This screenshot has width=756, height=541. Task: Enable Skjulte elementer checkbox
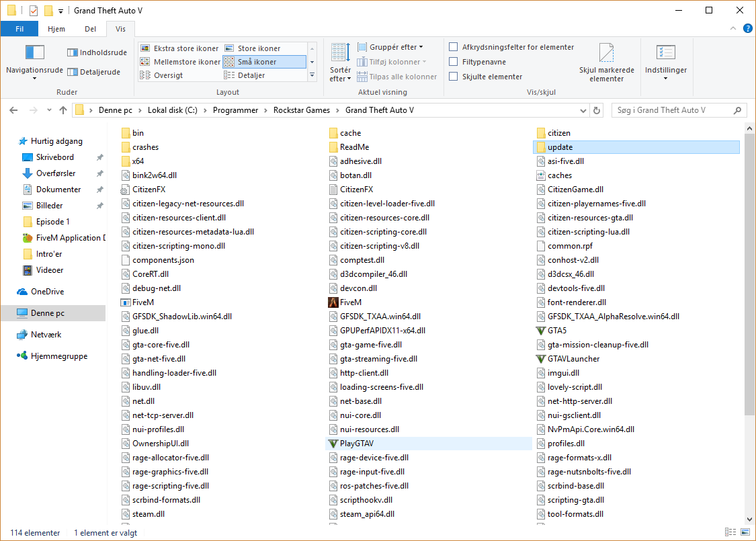coord(453,76)
